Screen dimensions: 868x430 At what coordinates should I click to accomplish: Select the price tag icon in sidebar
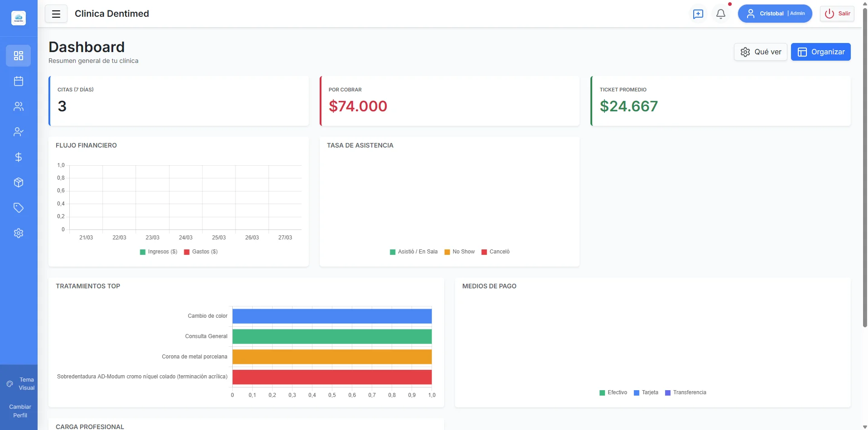18,208
